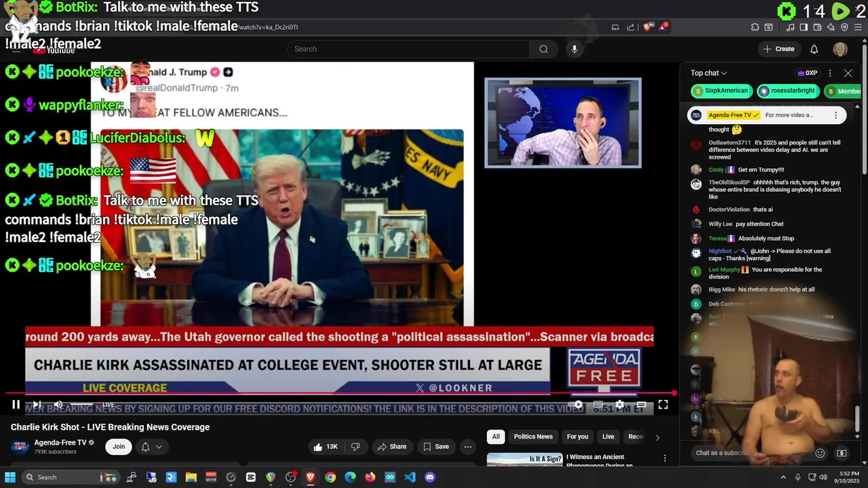Adjust the player volume slider

coord(81,405)
